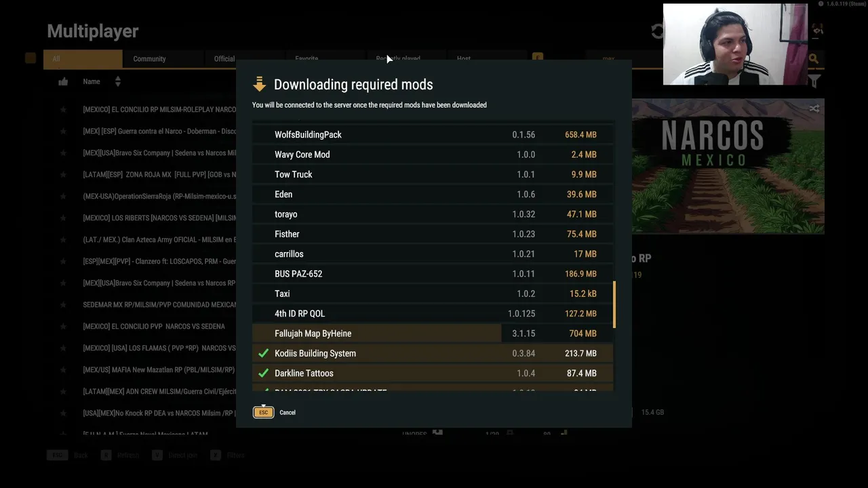Click the 1.6.0.119 (Steam) version label
868x488 pixels.
(x=846, y=4)
